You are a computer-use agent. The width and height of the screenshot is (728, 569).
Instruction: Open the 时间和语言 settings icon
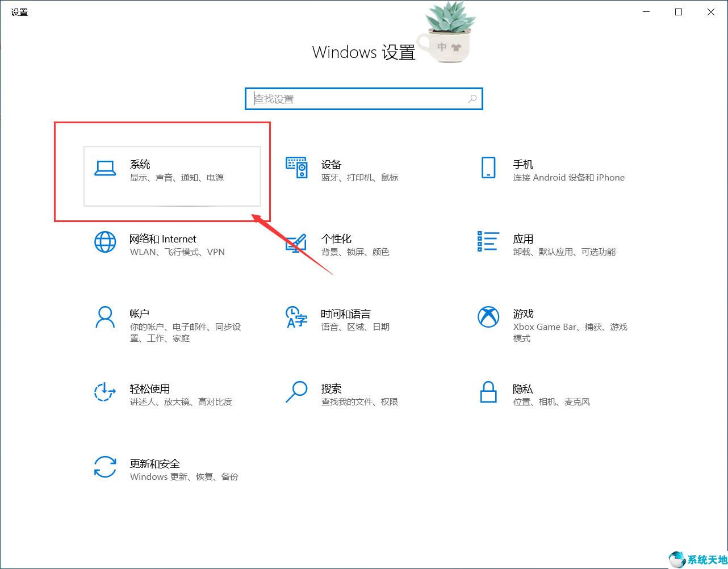click(296, 318)
